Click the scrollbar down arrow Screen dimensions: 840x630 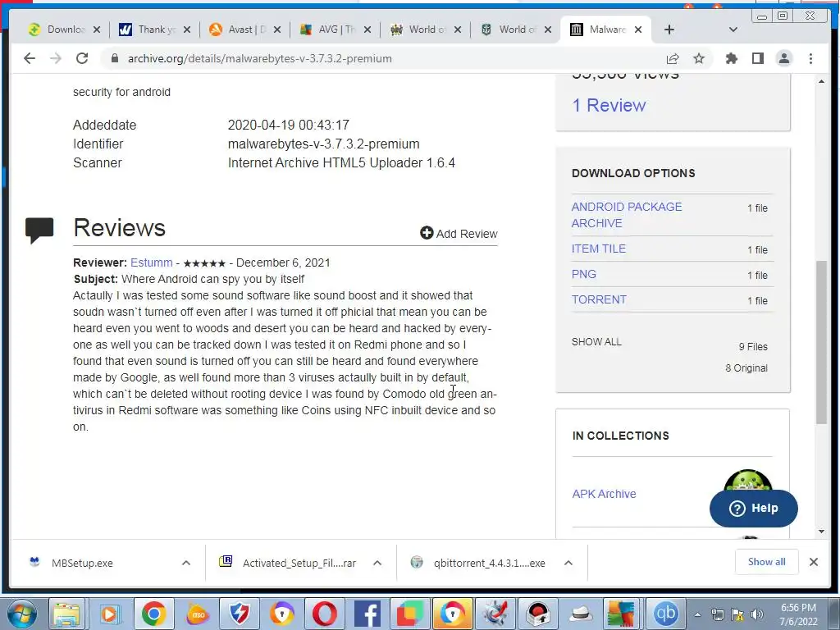tap(821, 531)
